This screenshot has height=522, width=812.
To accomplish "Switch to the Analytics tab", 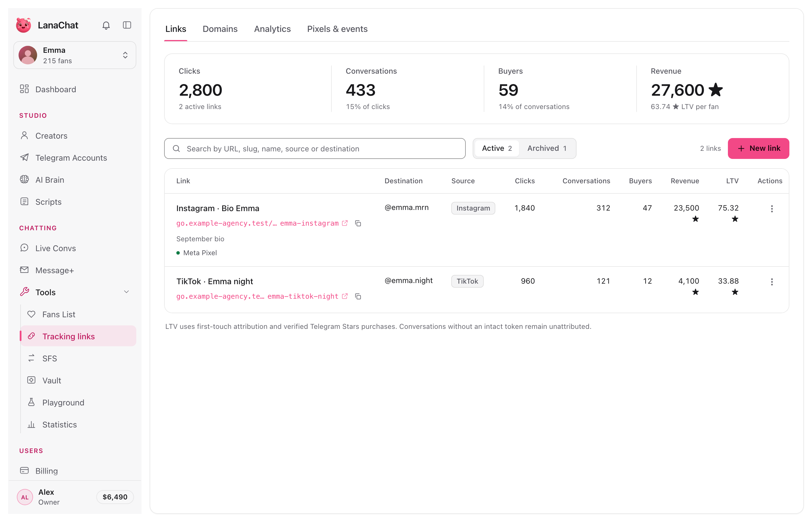I will coord(272,29).
